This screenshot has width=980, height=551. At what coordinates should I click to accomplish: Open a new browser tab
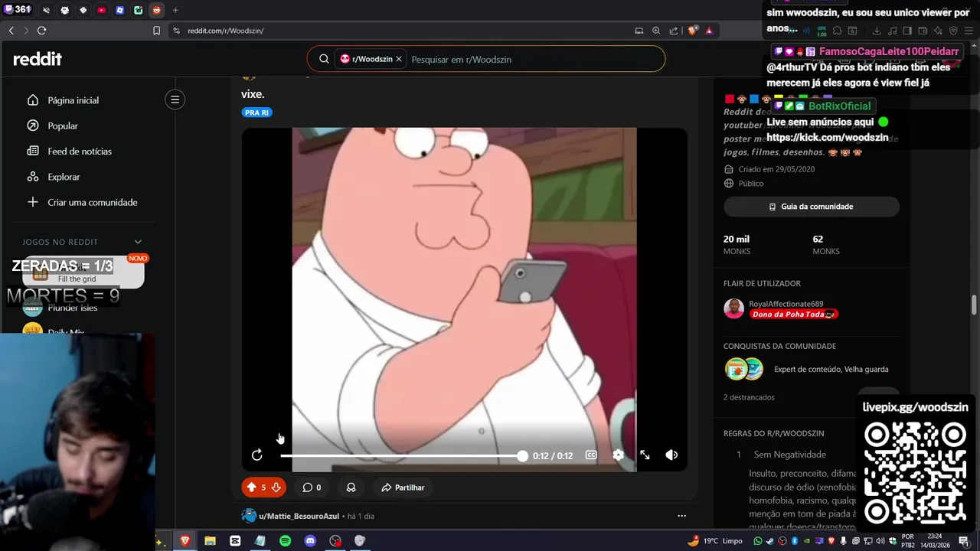[x=175, y=10]
